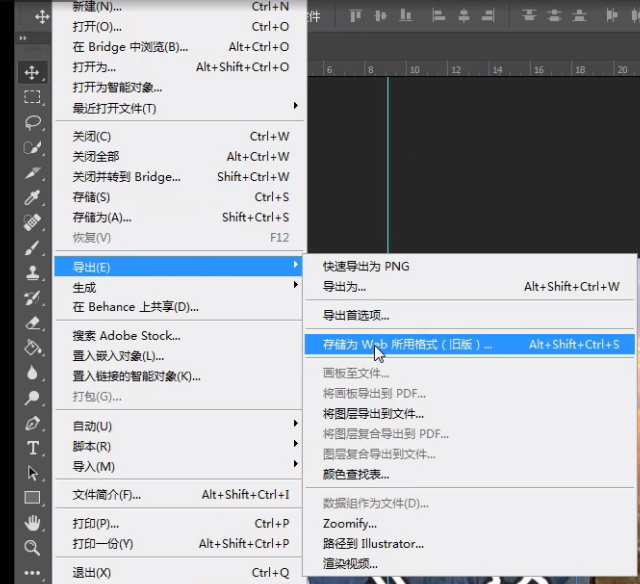Screen dimensions: 640x584
Task: Choose 在 Behance 上共享(D)...
Action: (x=178, y=307)
